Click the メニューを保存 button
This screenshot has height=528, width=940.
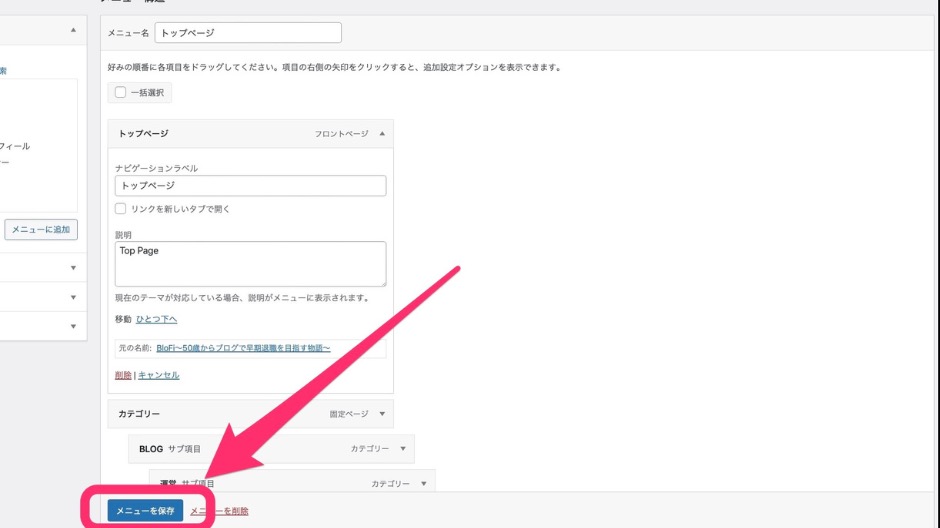click(x=145, y=511)
